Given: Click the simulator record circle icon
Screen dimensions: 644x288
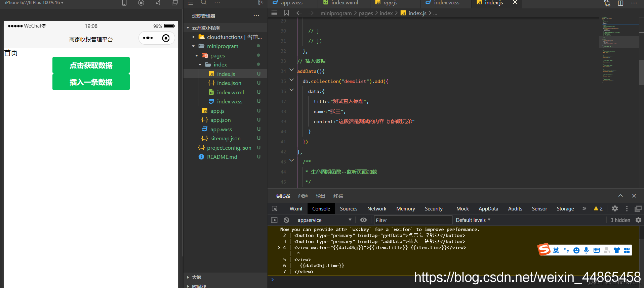Looking at the screenshot, I should (x=141, y=3).
